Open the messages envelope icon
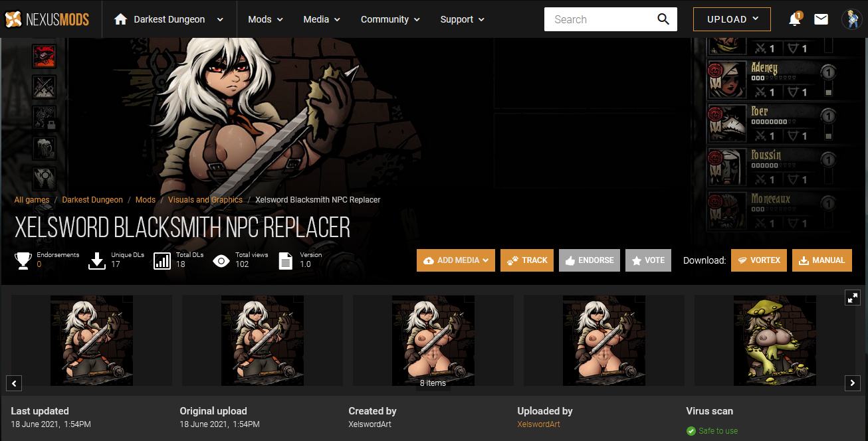The image size is (868, 441). pos(821,20)
